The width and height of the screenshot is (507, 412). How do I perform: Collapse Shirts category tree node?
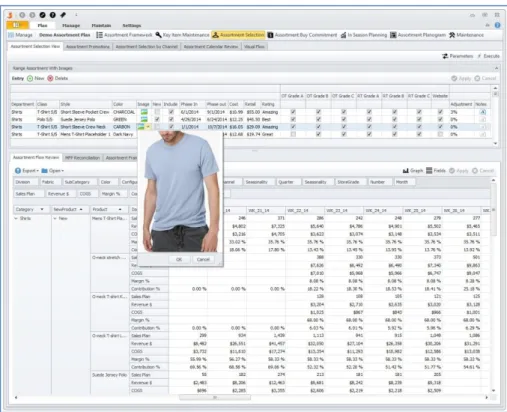(x=16, y=218)
